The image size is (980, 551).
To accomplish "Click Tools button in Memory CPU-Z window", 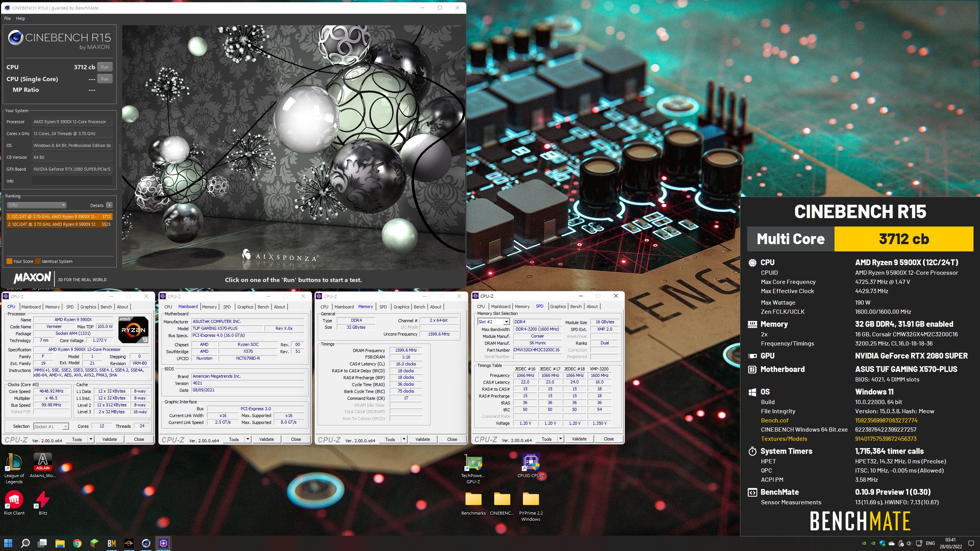I will point(390,439).
